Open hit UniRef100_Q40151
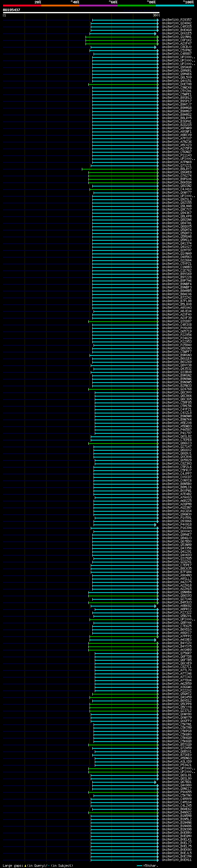The image size is (197, 868). [x=177, y=81]
